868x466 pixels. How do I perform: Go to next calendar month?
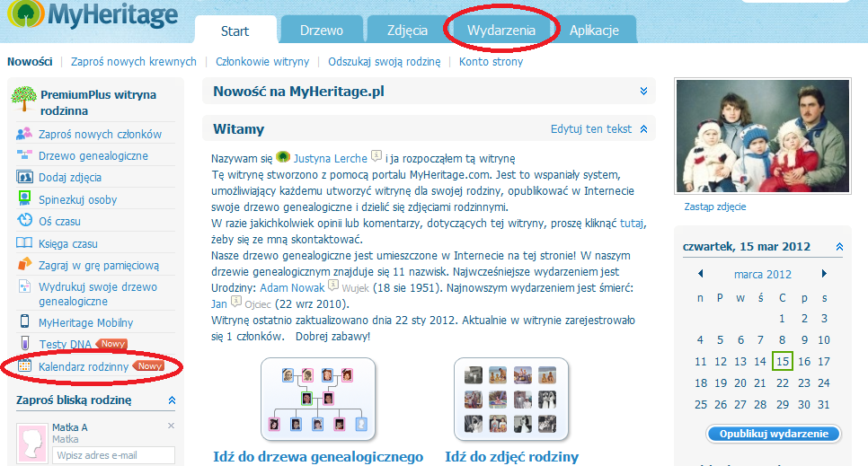point(824,273)
